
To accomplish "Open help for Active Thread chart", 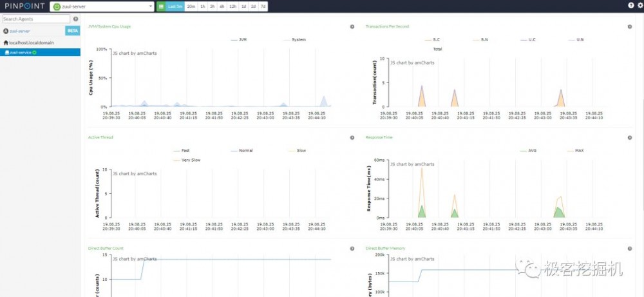I will pyautogui.click(x=352, y=138).
